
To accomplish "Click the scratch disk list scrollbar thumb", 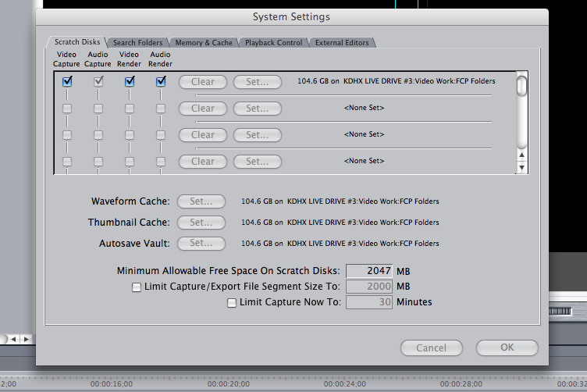I will tap(522, 86).
